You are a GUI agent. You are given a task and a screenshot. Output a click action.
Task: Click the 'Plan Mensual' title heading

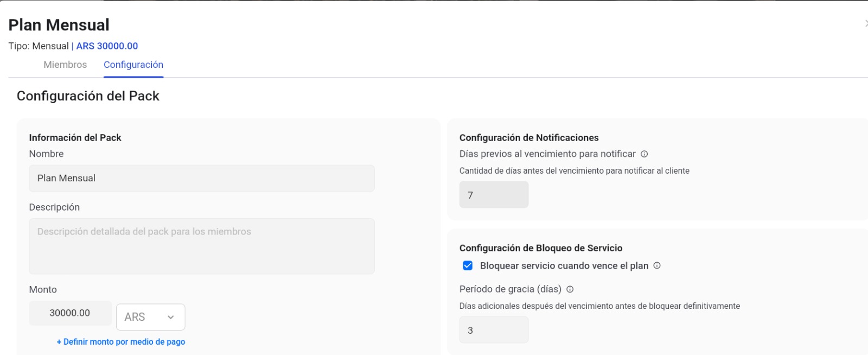[59, 25]
